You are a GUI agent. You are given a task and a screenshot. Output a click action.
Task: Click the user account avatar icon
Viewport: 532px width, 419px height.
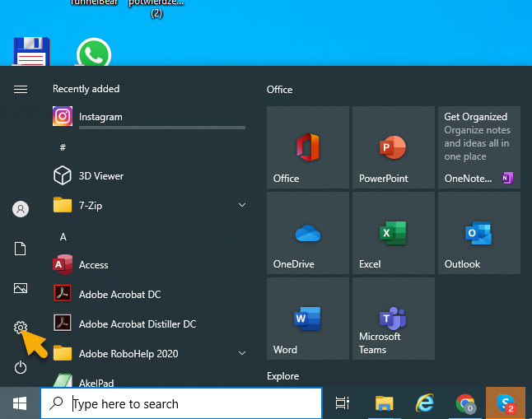coord(21,209)
